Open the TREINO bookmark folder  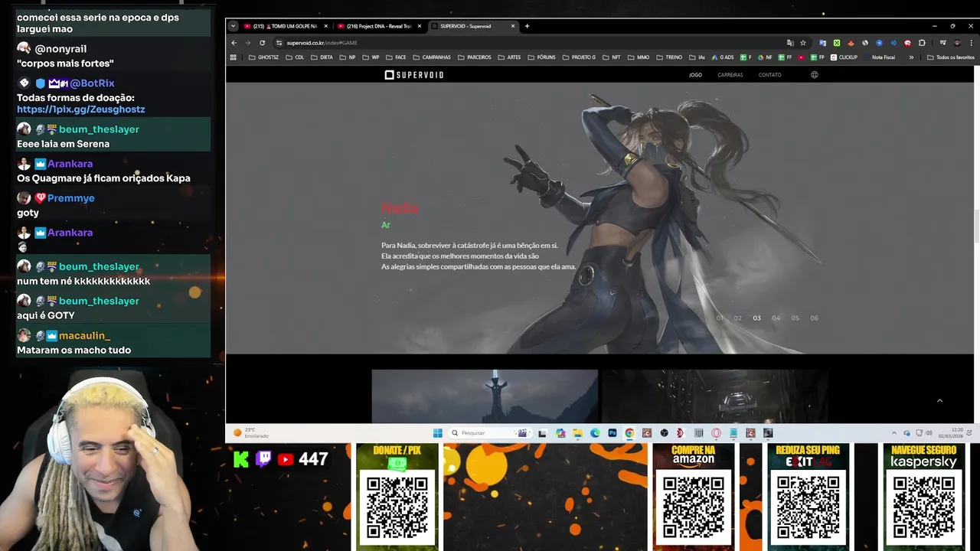669,57
